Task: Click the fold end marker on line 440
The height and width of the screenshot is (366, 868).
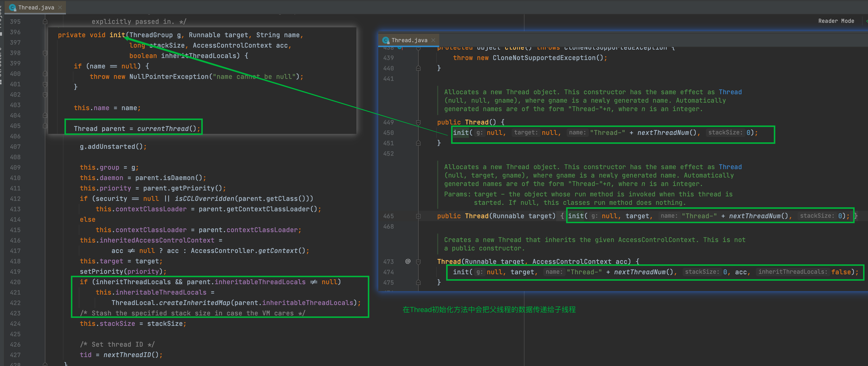Action: (x=418, y=68)
